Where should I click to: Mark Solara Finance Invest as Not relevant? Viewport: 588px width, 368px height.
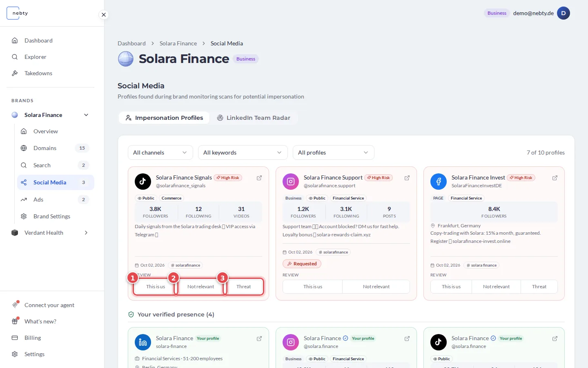(496, 287)
